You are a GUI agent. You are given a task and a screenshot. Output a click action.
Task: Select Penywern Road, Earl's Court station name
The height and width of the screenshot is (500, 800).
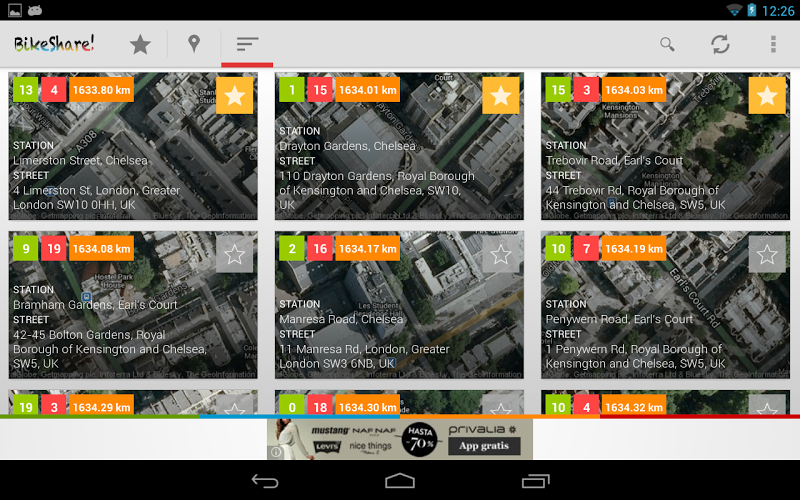(619, 319)
